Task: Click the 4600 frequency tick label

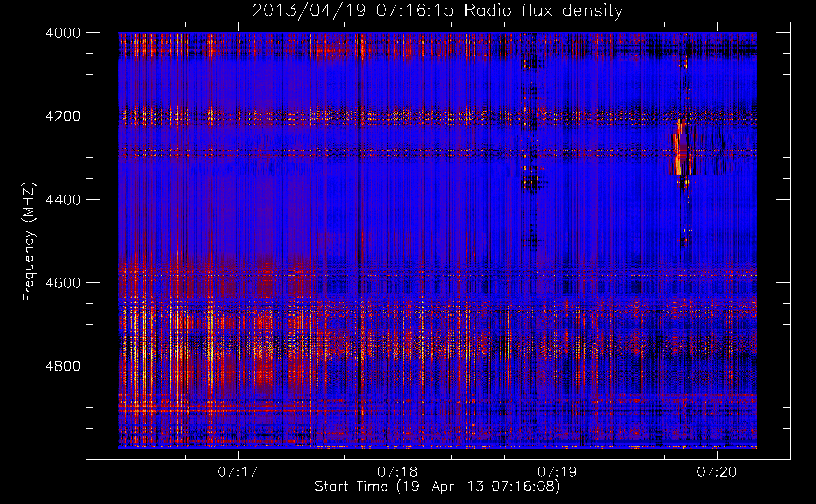Action: pyautogui.click(x=63, y=283)
